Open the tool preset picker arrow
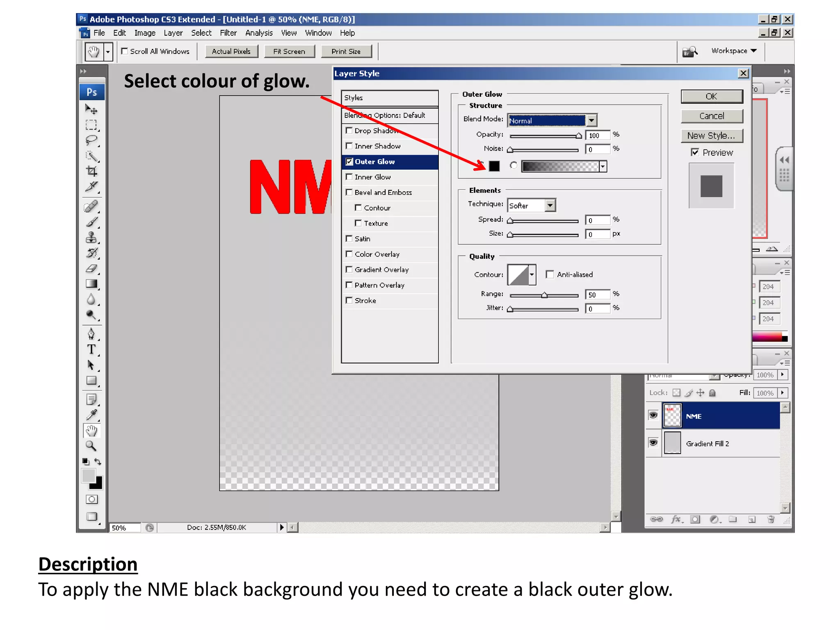840x630 pixels. 108,52
